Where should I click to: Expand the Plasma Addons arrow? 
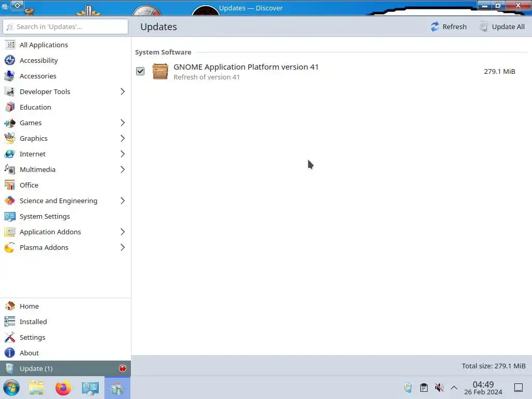pyautogui.click(x=123, y=248)
